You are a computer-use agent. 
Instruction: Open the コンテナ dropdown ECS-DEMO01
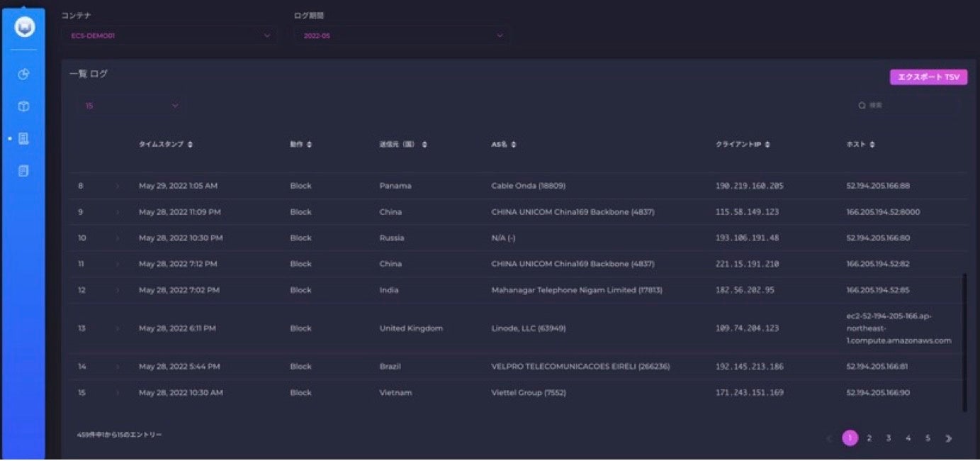(169, 35)
